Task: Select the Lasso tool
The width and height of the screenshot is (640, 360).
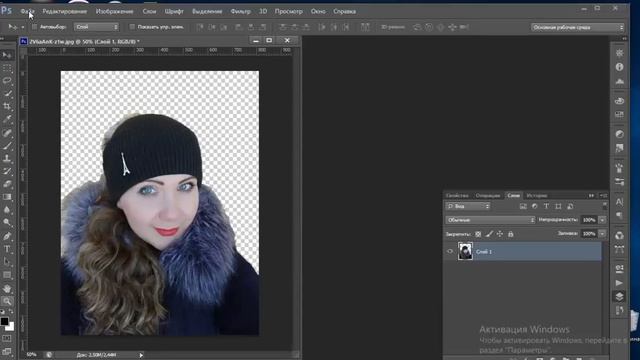Action: tap(7, 80)
